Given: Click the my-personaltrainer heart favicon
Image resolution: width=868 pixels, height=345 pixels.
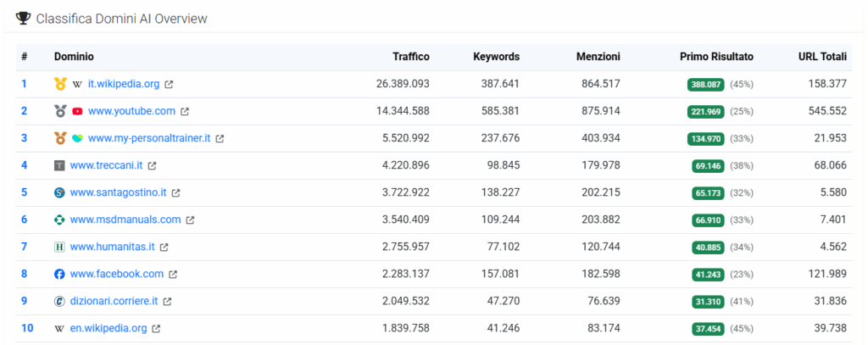Looking at the screenshot, I should click(77, 138).
